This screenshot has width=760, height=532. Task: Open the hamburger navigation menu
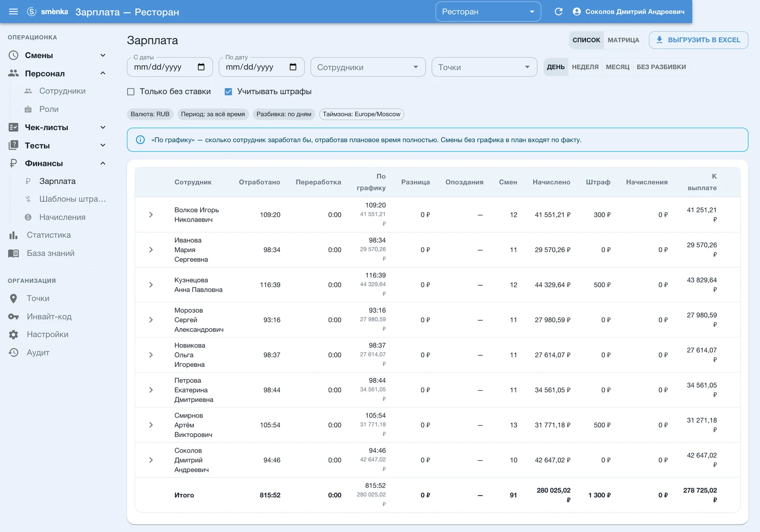[x=13, y=11]
